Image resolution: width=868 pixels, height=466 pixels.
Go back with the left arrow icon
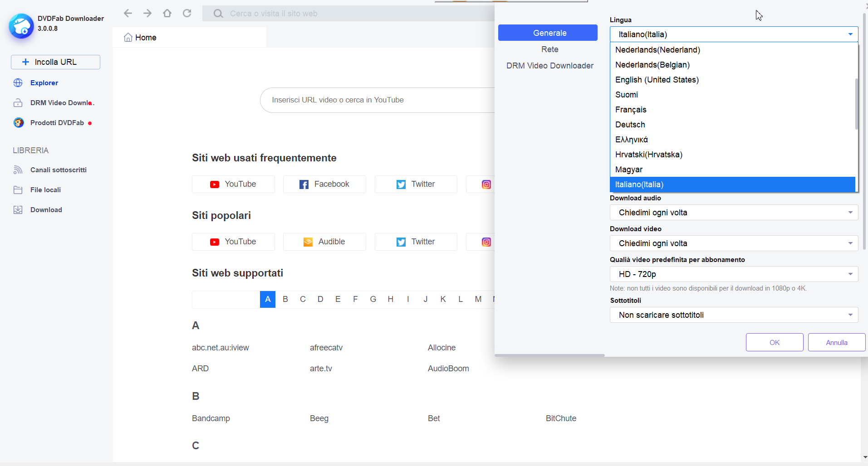pyautogui.click(x=128, y=13)
